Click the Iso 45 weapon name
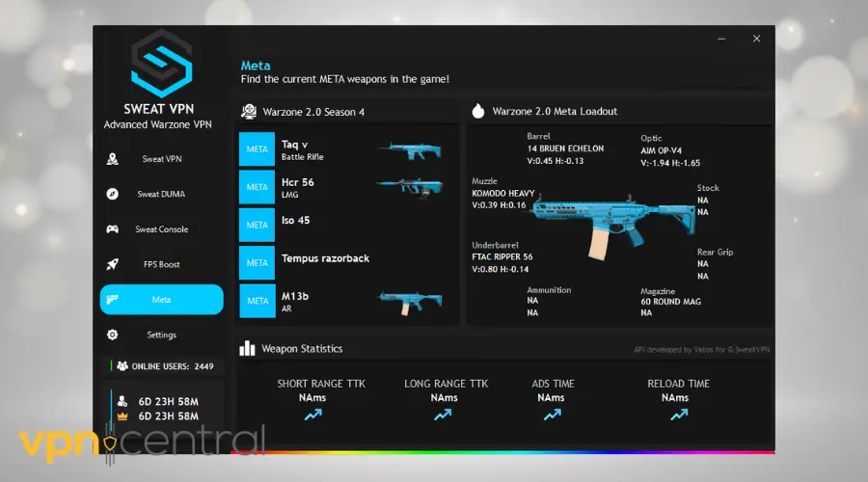 [x=296, y=220]
